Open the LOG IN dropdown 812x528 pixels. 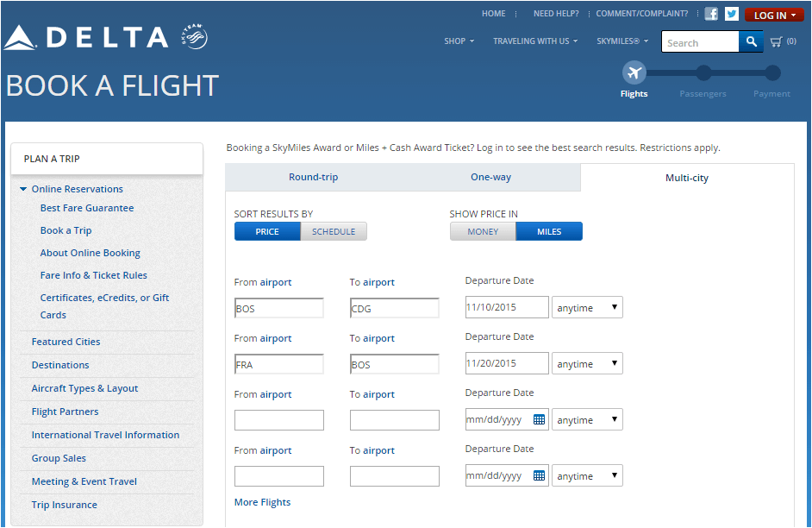tap(774, 15)
